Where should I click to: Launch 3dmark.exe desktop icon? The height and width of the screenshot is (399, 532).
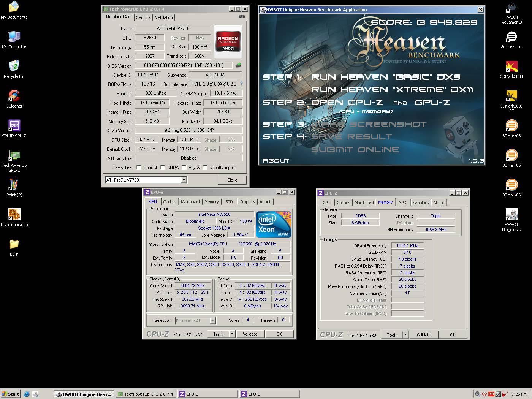[x=511, y=40]
